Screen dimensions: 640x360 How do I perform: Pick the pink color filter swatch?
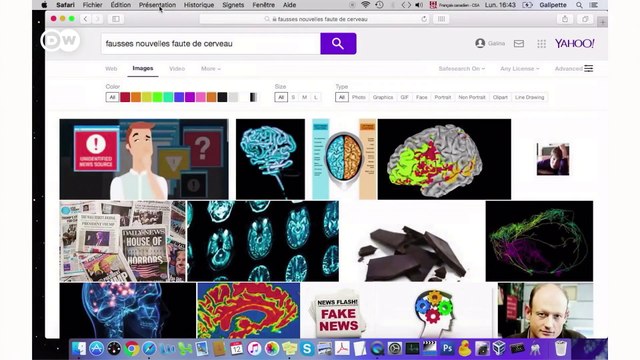tap(200, 97)
